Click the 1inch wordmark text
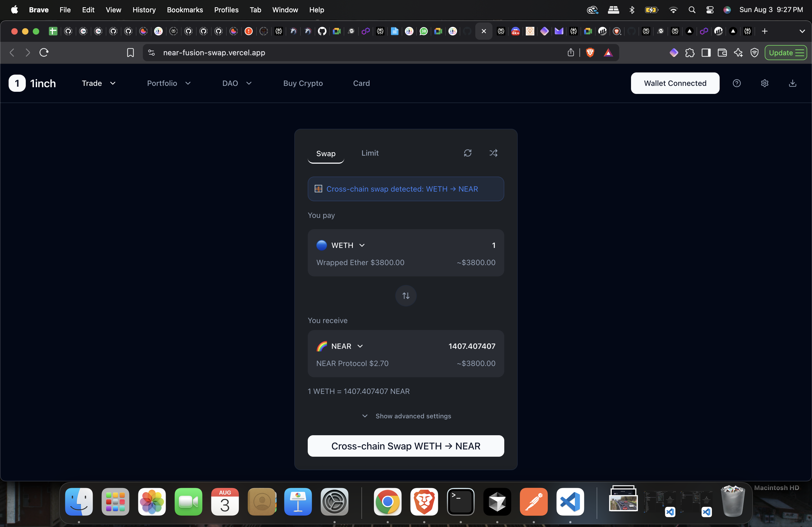 [43, 83]
